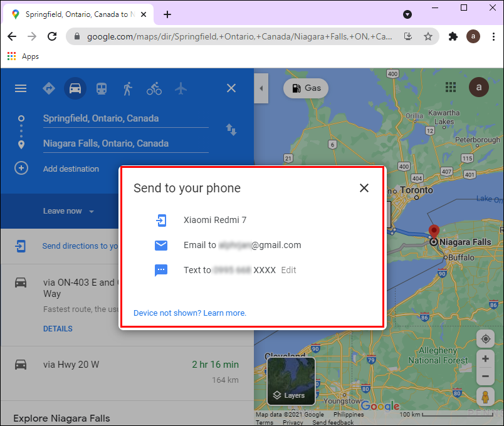
Task: Select the Transit travel mode icon
Action: click(x=102, y=88)
